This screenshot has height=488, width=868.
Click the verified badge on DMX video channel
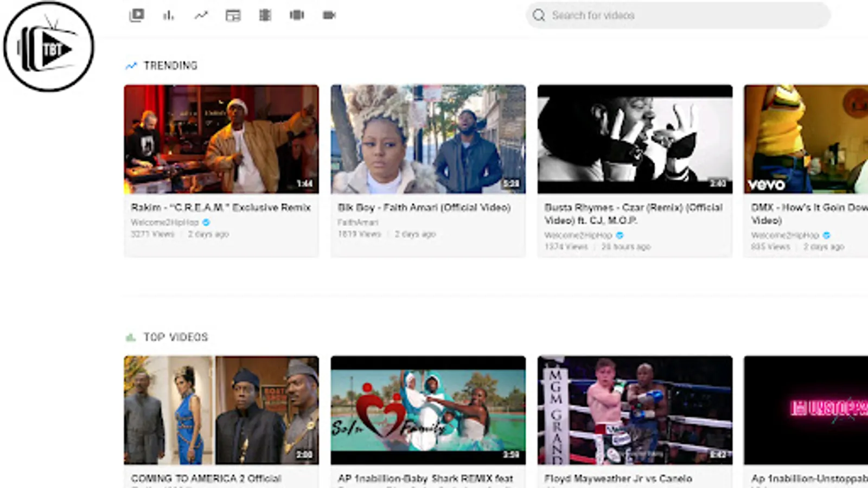click(826, 235)
